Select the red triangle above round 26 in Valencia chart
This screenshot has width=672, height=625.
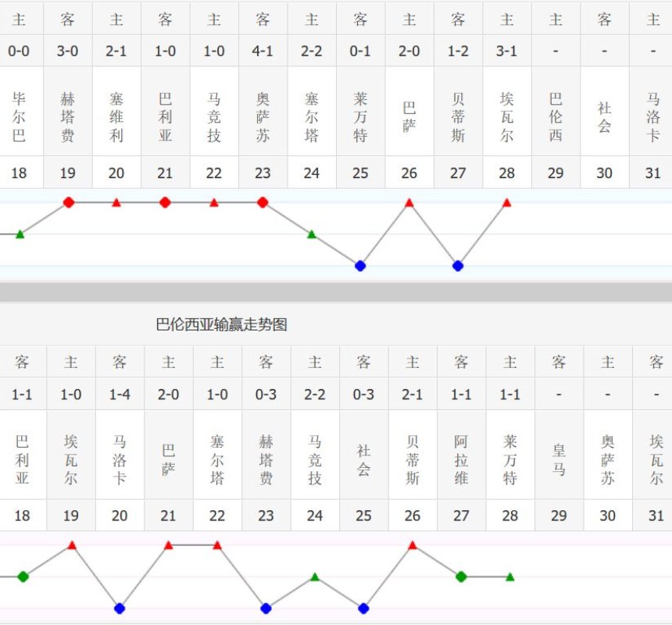(x=412, y=546)
